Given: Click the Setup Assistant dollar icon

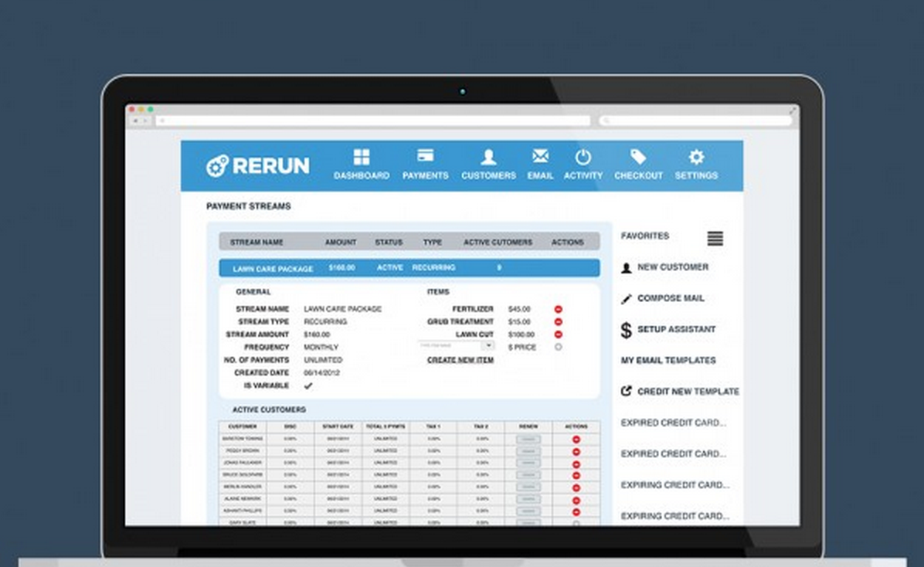Looking at the screenshot, I should [x=626, y=328].
